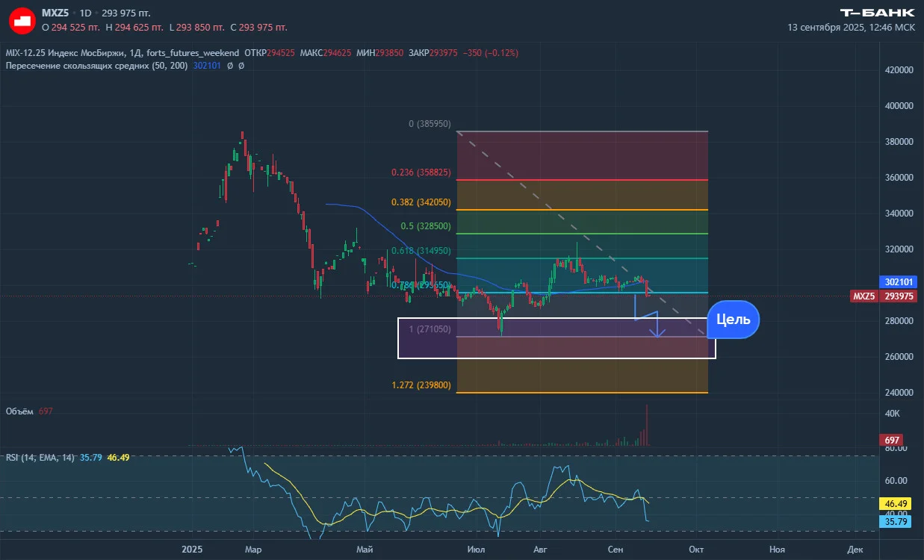Click the Объём volume indicator label
The width and height of the screenshot is (924, 560).
(20, 411)
